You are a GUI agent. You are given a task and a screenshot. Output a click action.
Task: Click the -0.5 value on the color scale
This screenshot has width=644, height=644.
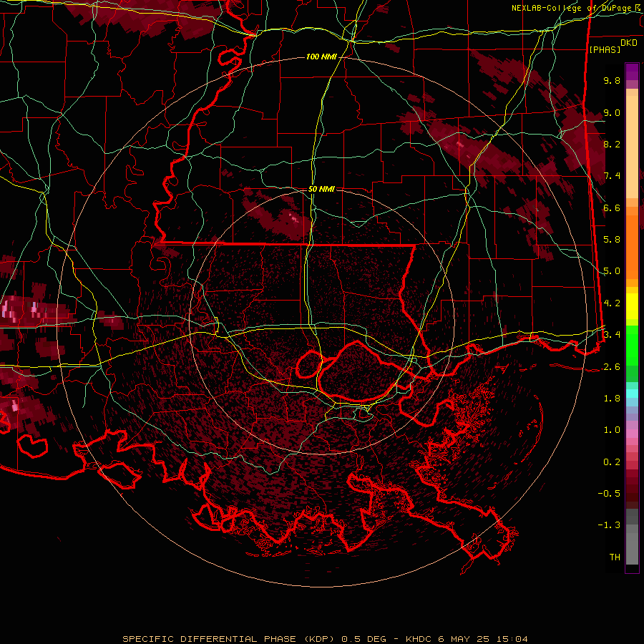(609, 493)
